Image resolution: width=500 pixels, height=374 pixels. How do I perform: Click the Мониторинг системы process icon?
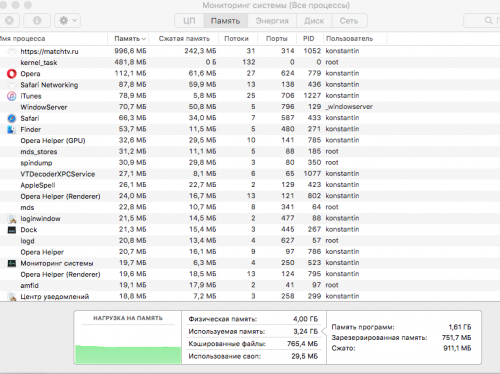point(12,263)
